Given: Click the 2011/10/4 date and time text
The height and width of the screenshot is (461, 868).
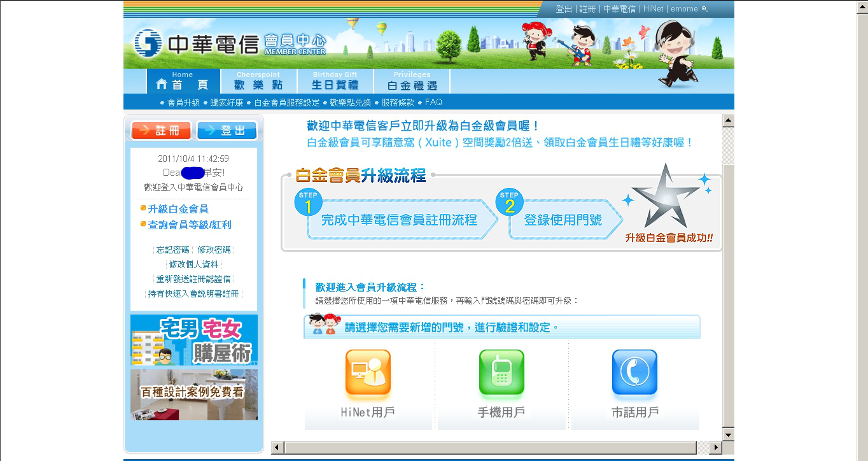Looking at the screenshot, I should pyautogui.click(x=193, y=159).
